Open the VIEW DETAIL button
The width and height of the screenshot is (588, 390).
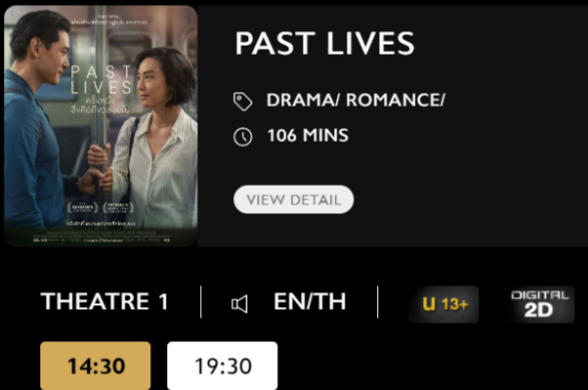coord(293,199)
